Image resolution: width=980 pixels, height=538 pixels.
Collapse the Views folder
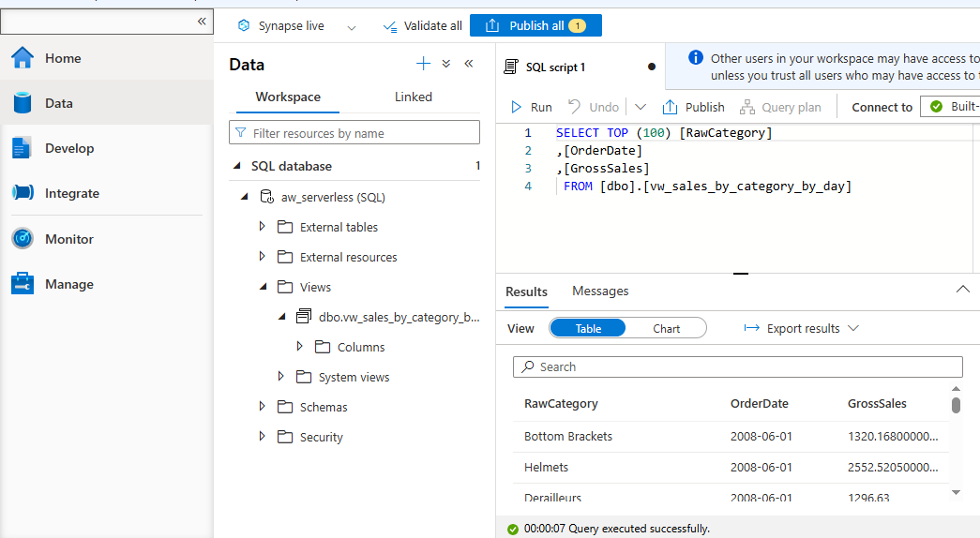point(264,287)
